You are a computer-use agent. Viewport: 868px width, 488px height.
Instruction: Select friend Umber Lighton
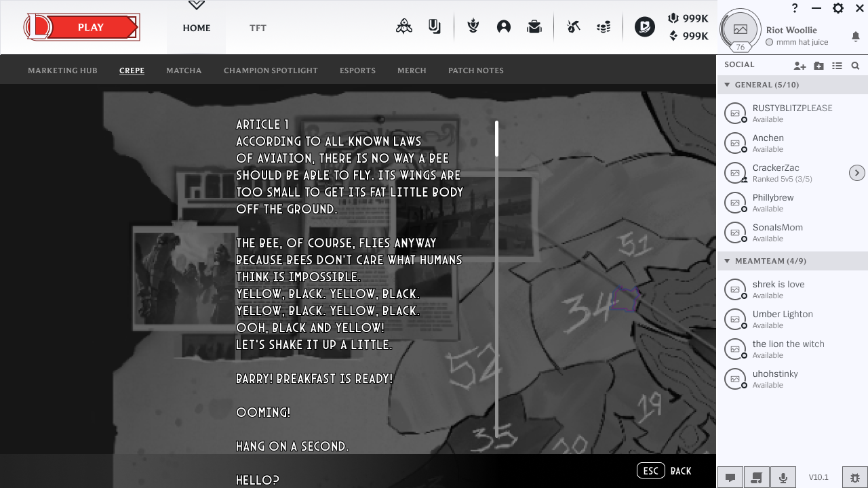tap(792, 319)
